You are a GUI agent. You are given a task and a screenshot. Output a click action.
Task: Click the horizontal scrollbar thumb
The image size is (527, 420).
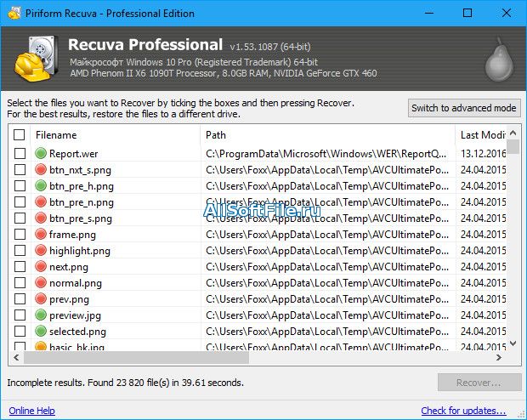click(136, 357)
